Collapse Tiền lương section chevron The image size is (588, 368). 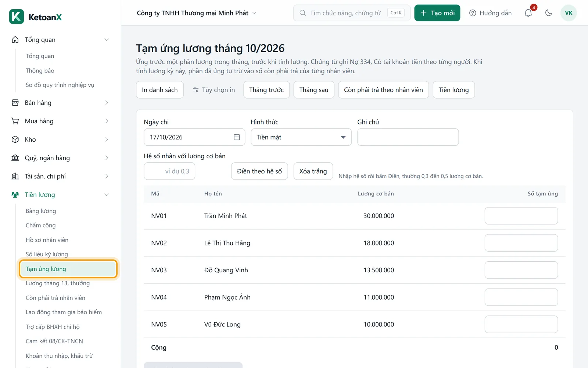pos(107,195)
